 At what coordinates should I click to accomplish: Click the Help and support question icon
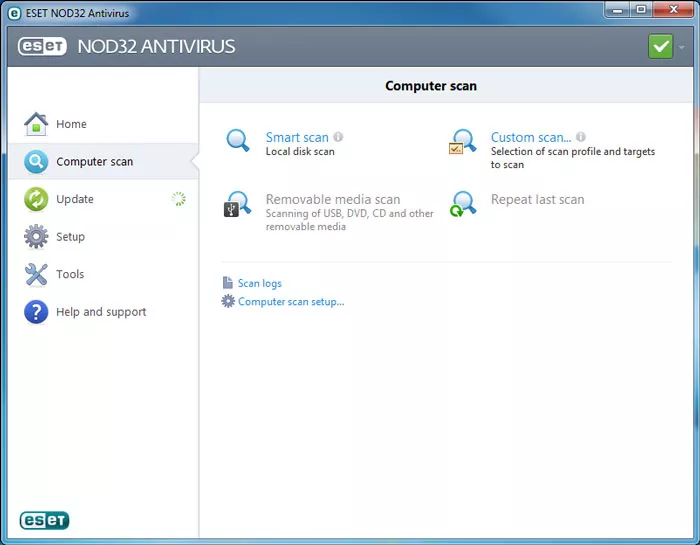tap(36, 312)
